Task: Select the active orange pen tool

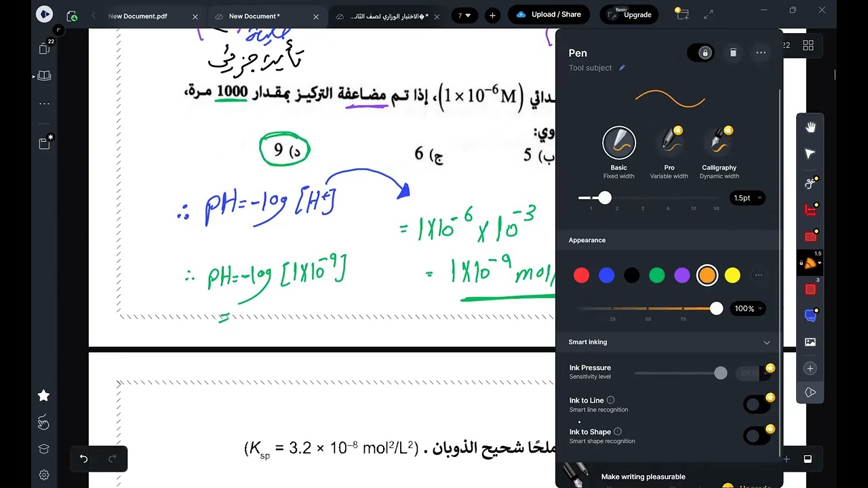Action: coord(810,263)
